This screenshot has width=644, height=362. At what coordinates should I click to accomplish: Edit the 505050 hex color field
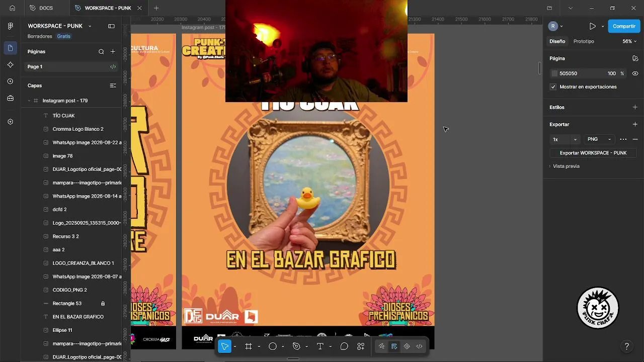click(x=569, y=73)
